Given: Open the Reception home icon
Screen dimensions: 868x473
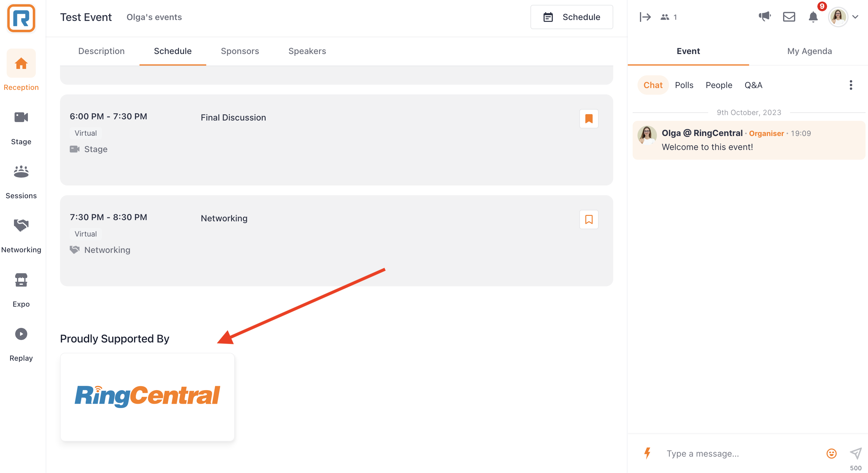Looking at the screenshot, I should (x=21, y=63).
